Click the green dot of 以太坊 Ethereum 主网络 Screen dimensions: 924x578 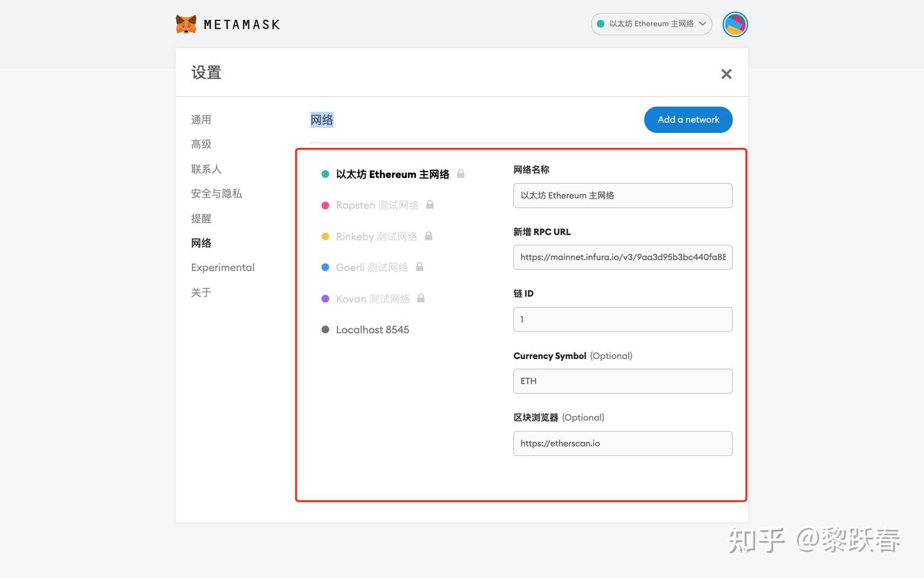click(x=325, y=173)
